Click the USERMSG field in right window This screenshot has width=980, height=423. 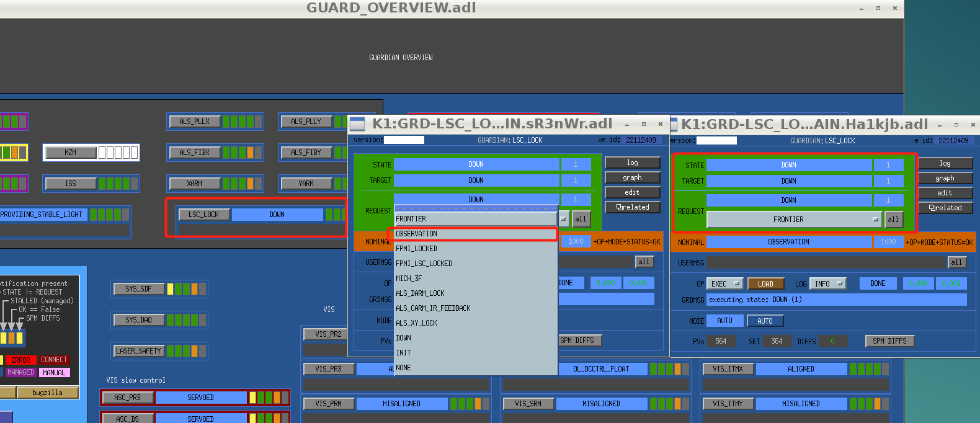pos(826,263)
